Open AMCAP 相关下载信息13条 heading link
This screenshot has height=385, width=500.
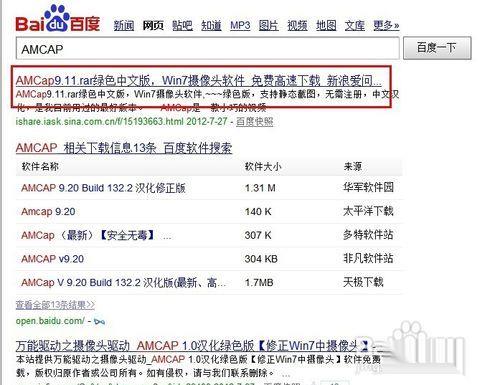click(124, 148)
